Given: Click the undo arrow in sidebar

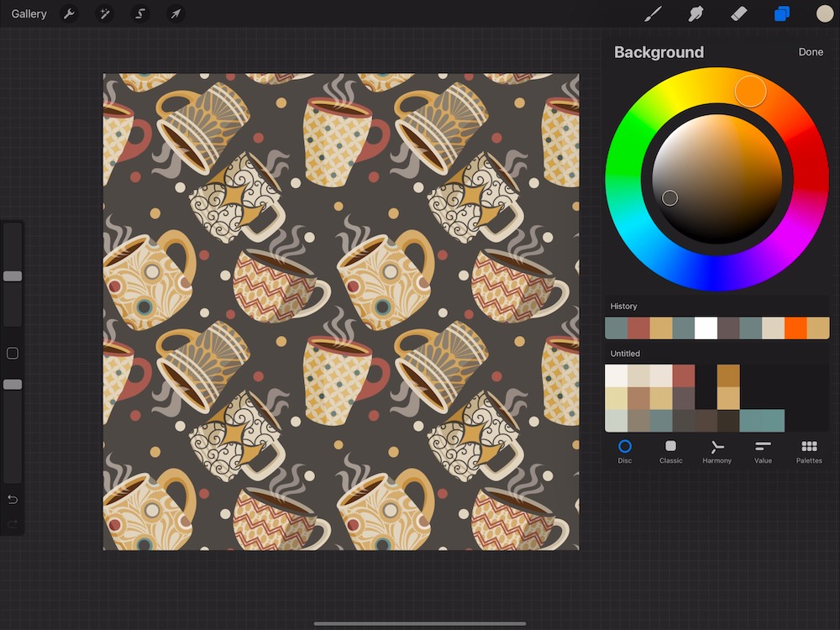Looking at the screenshot, I should pos(13,500).
